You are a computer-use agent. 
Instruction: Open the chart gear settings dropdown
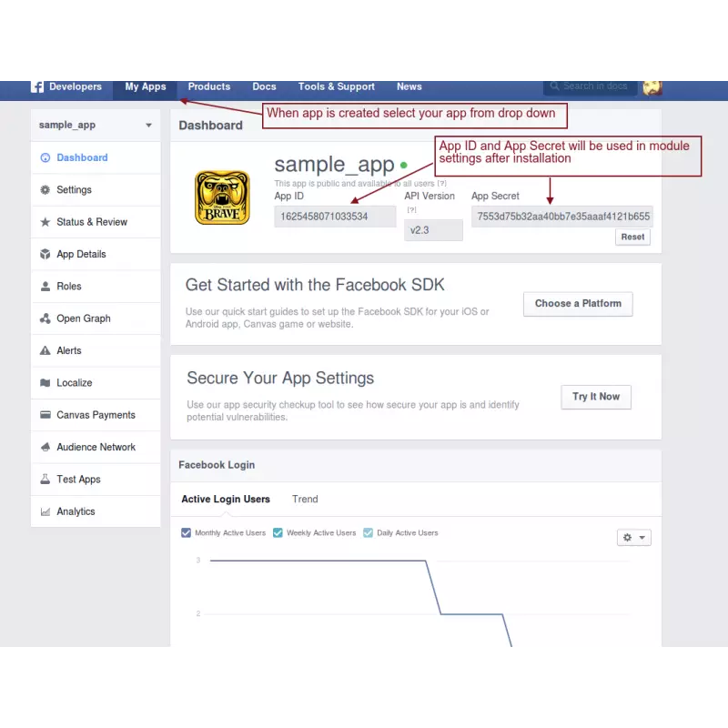(633, 538)
